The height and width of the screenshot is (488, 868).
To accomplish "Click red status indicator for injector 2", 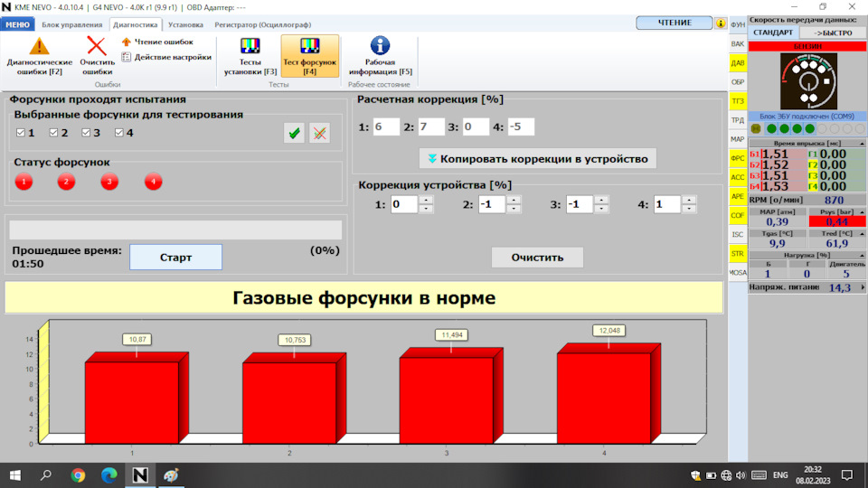I will coord(66,182).
